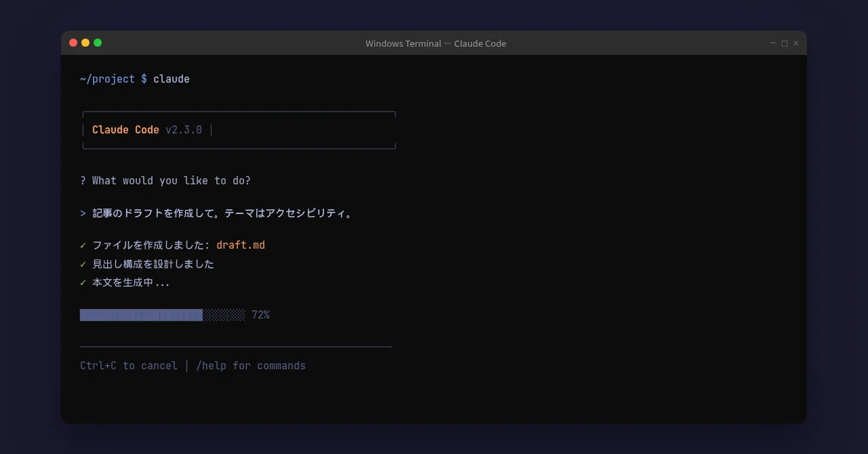The height and width of the screenshot is (454, 868).
Task: Click the version number v2.3.0
Action: coord(184,130)
